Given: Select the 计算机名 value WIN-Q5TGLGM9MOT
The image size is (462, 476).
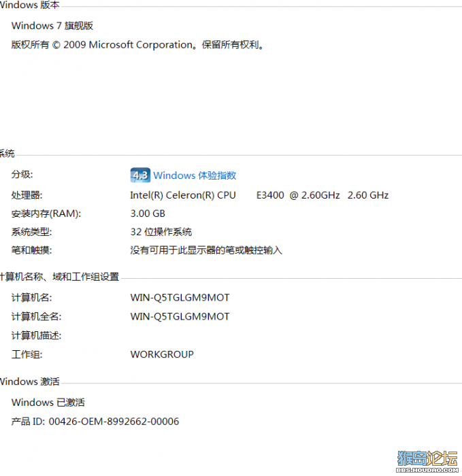Looking at the screenshot, I should (x=180, y=298).
